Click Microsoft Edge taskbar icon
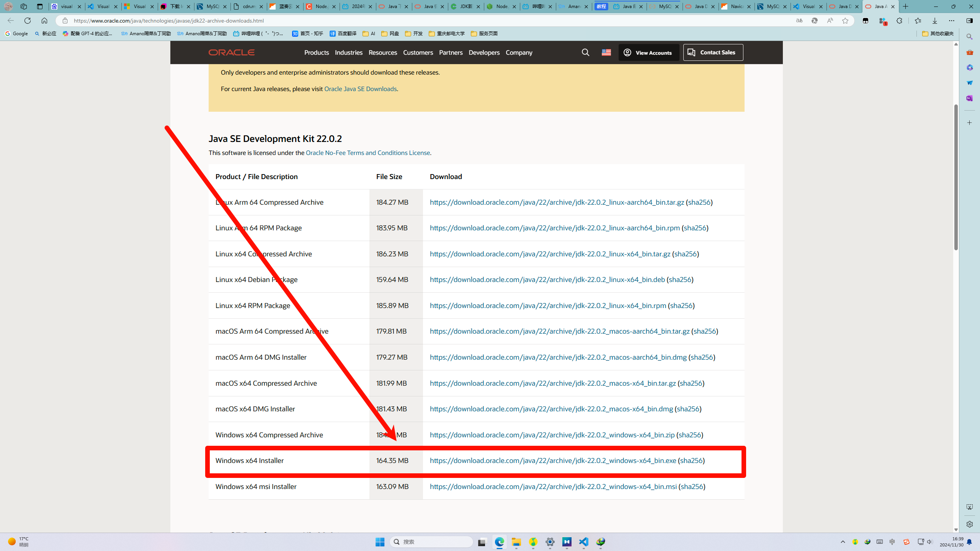Screen dimensions: 980x551 click(x=500, y=542)
